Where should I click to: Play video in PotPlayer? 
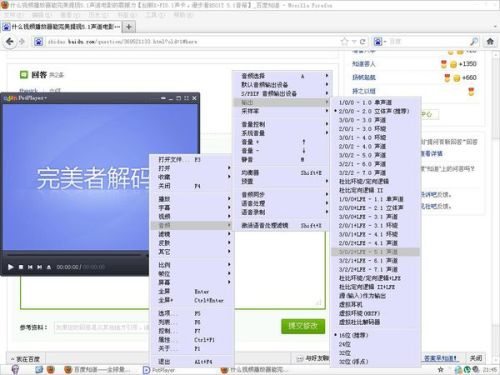(11, 267)
